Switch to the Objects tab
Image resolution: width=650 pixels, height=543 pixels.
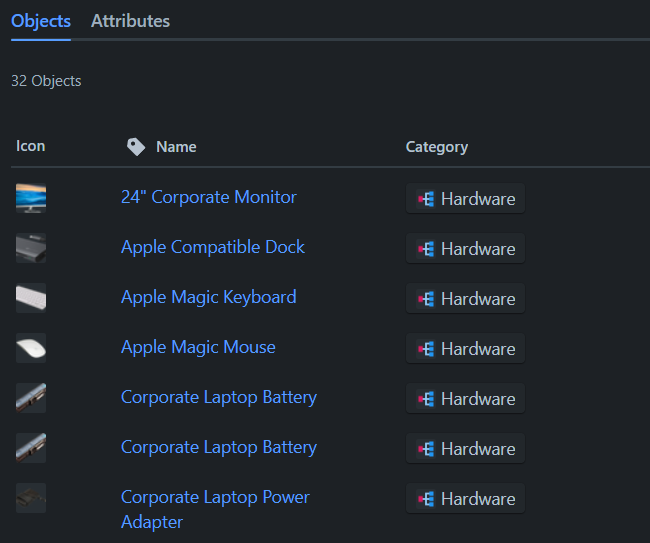(41, 21)
